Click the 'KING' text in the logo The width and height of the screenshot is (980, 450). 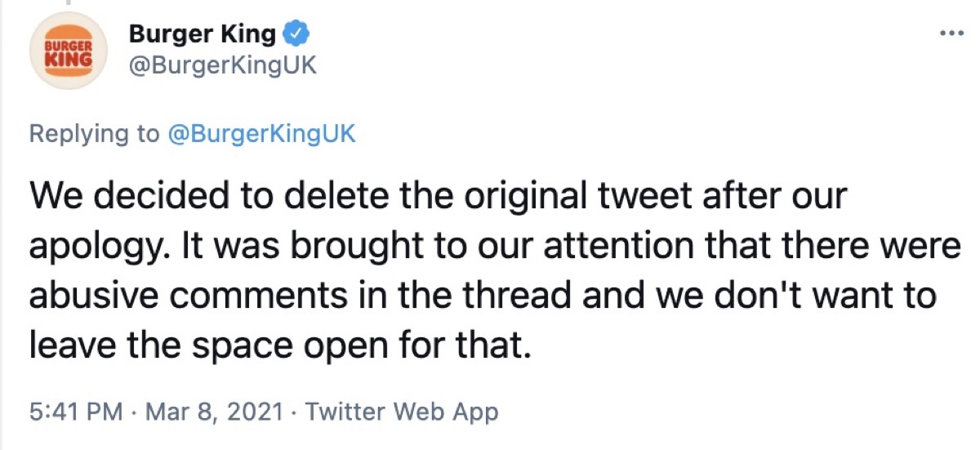[68, 59]
